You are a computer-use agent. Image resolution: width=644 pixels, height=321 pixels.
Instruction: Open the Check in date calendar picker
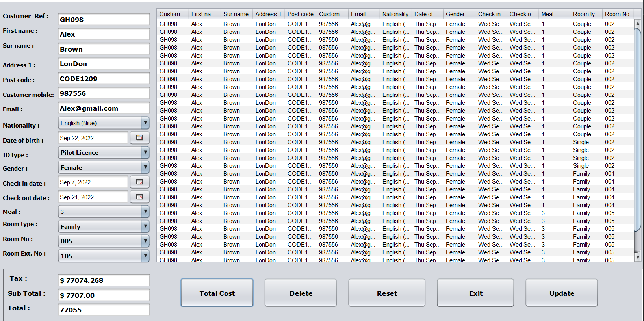pos(139,182)
